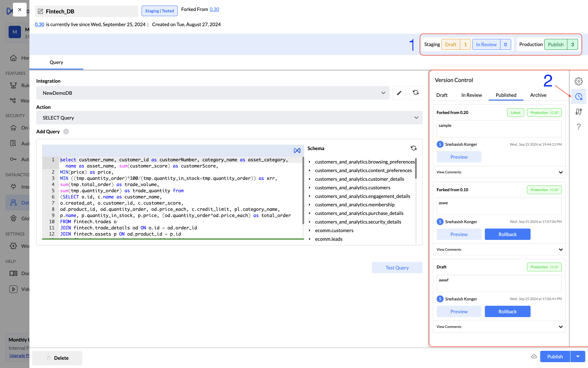The height and width of the screenshot is (368, 588).
Task: Open version control clock icon
Action: (579, 97)
